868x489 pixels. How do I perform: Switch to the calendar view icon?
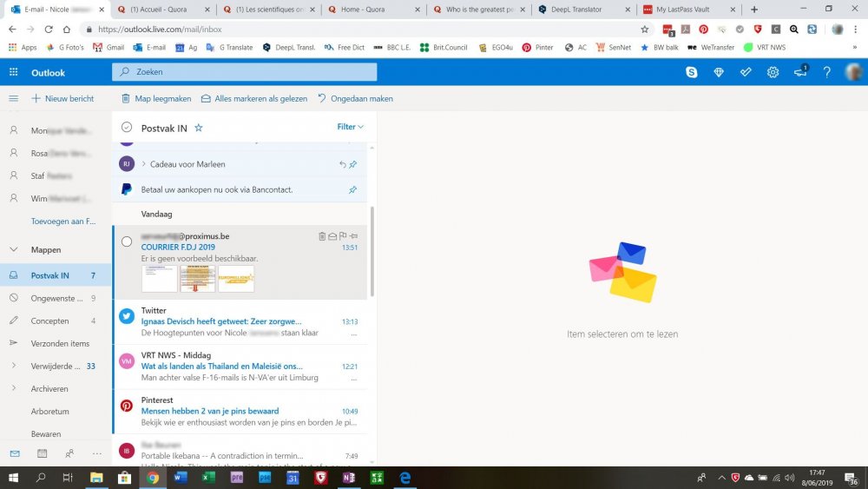tap(42, 453)
